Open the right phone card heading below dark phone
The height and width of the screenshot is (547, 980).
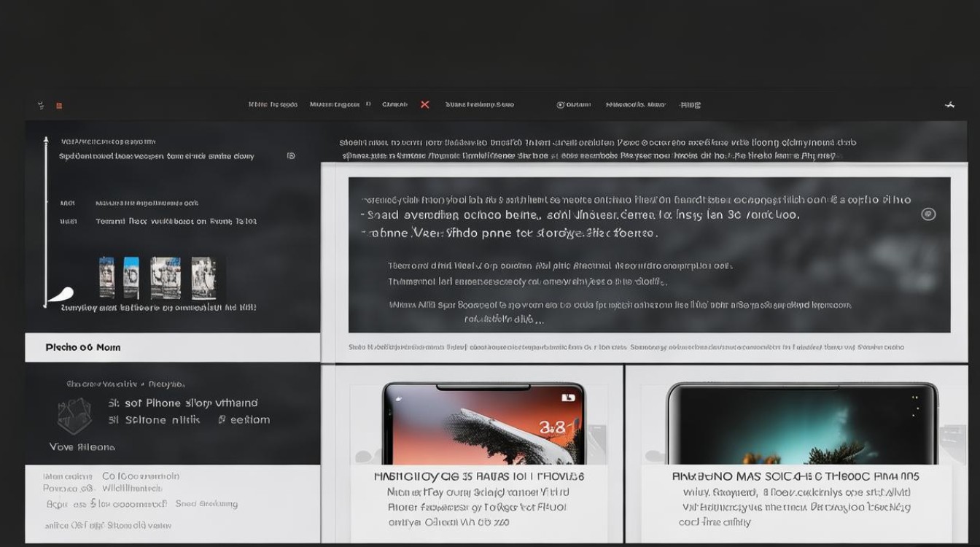pos(796,476)
